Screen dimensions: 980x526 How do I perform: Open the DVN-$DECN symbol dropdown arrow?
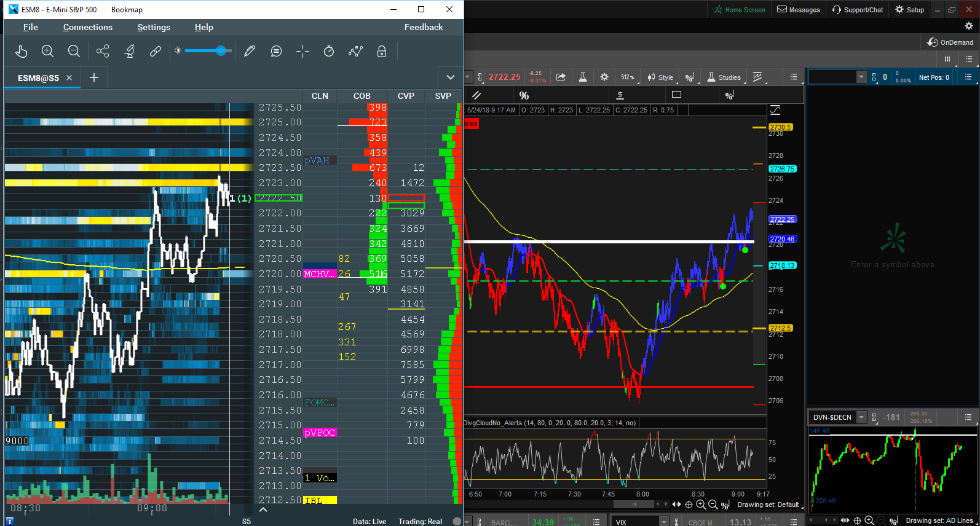[x=861, y=417]
